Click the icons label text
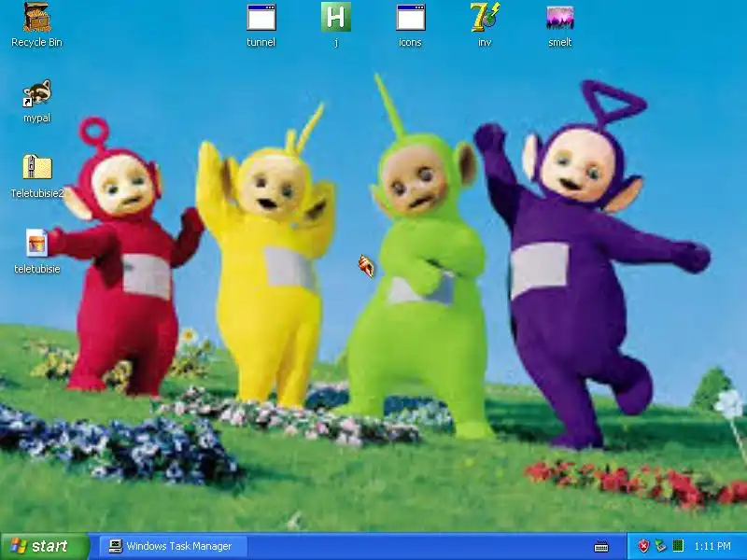Viewport: 747px width, 560px height. 410,42
